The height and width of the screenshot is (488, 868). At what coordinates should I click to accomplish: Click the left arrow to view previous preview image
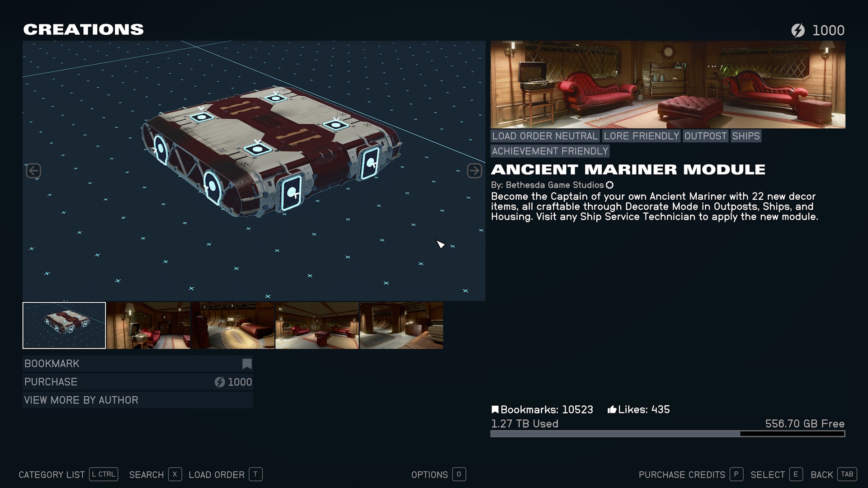pos(34,170)
